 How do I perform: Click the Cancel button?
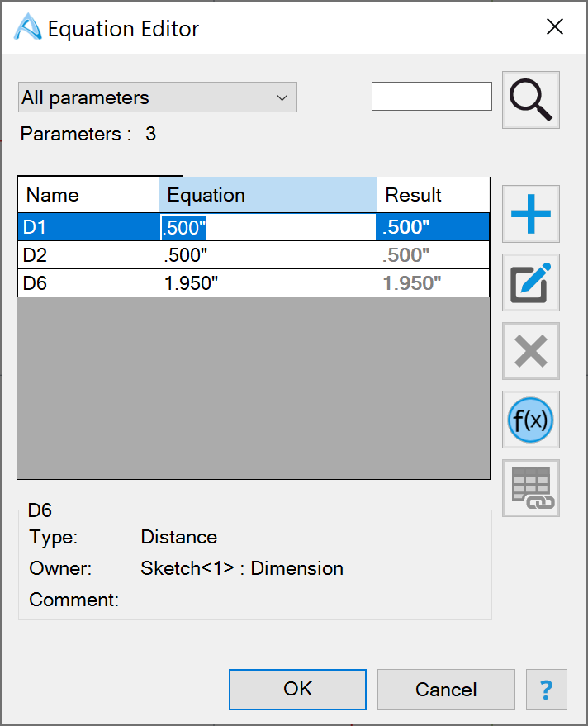coord(446,690)
